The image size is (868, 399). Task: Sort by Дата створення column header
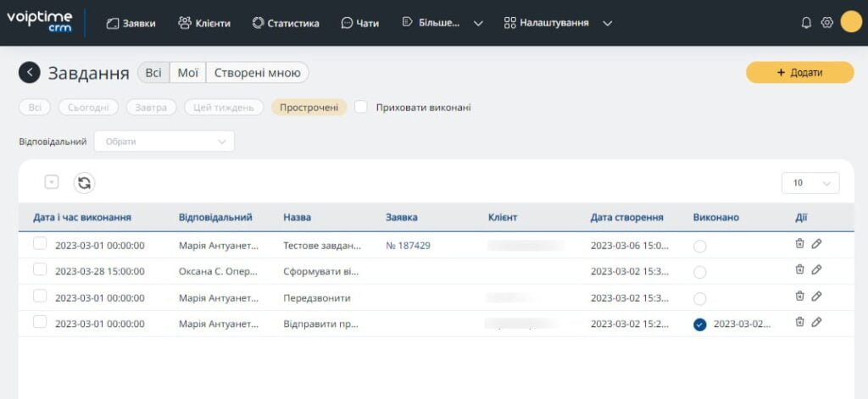[626, 218]
